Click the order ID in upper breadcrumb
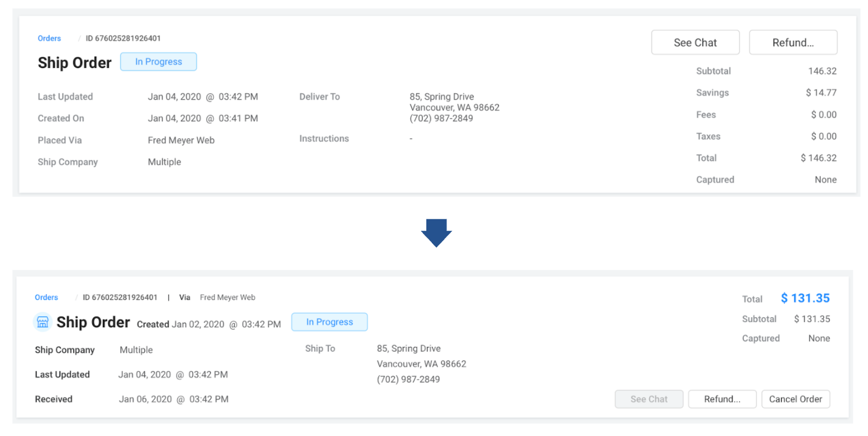The height and width of the screenshot is (436, 868). 123,38
